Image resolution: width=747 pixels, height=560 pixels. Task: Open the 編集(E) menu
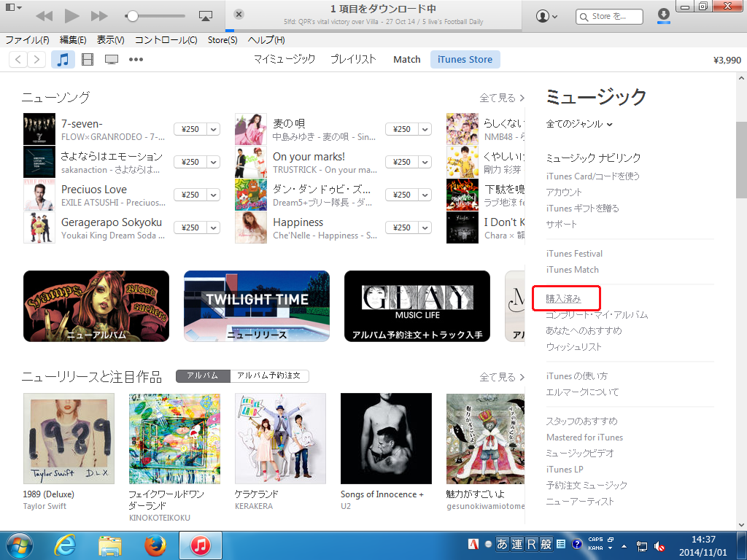click(73, 40)
